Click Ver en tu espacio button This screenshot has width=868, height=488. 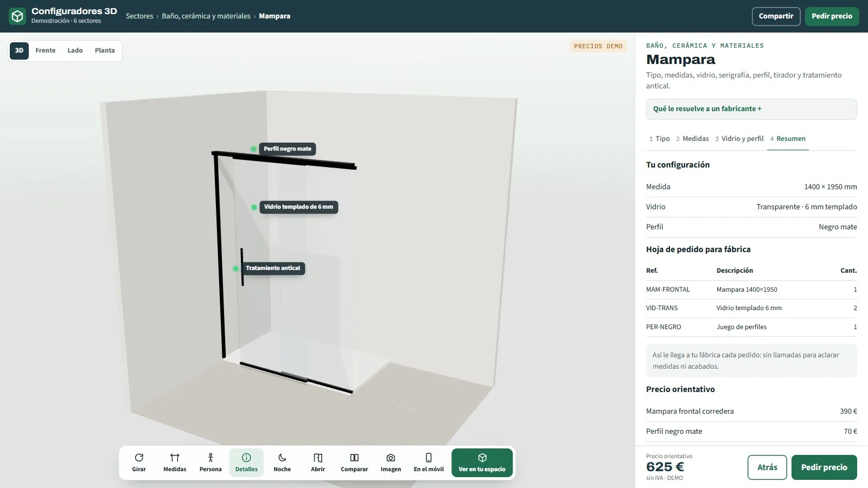(482, 463)
